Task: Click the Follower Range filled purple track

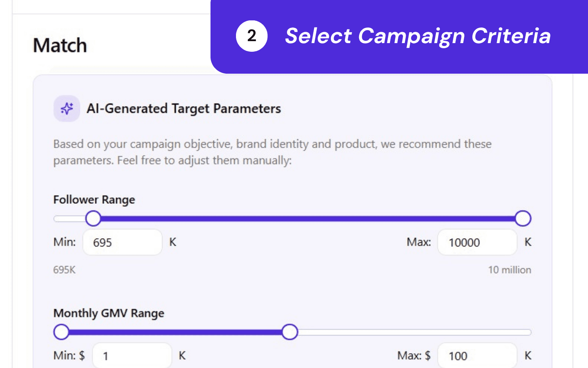Action: [308, 219]
